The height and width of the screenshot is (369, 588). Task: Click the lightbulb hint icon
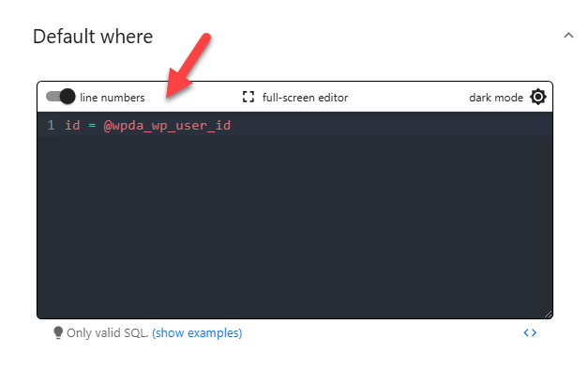pos(58,332)
